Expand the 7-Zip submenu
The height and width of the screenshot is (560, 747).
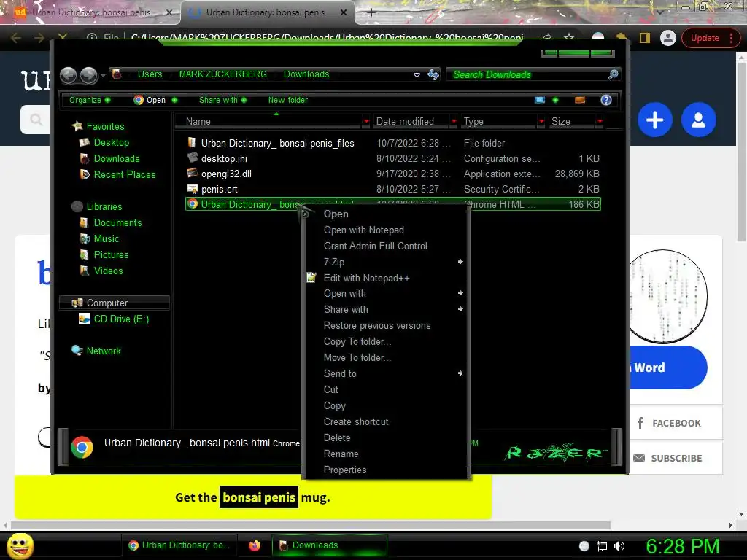tap(387, 262)
